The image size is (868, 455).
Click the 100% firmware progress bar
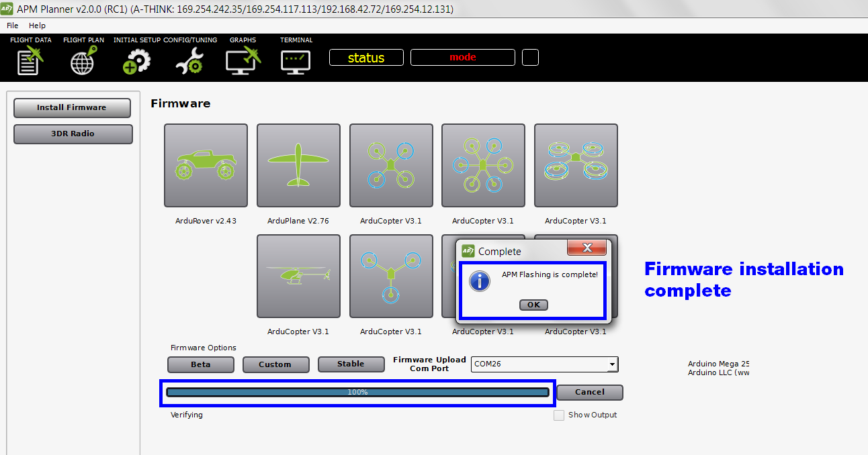pyautogui.click(x=357, y=392)
